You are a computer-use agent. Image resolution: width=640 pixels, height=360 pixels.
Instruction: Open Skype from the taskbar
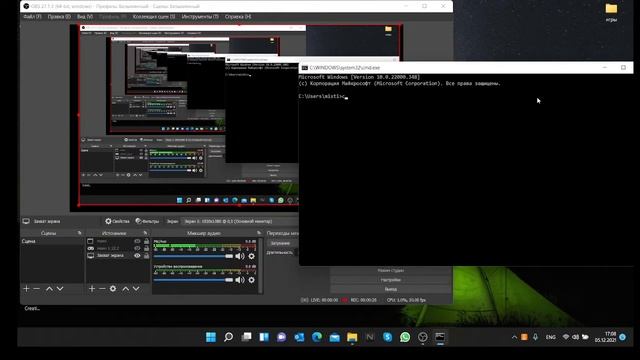[387, 337]
